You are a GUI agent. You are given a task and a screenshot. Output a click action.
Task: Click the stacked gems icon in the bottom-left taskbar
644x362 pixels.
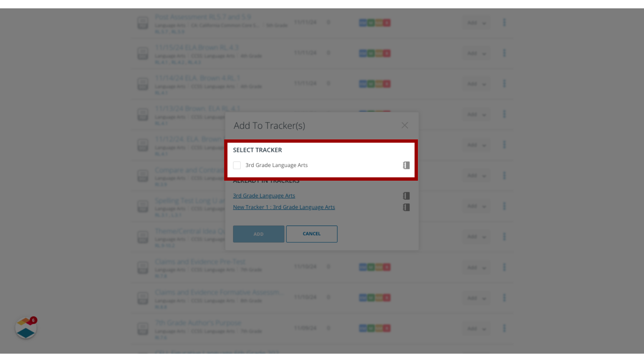point(25,328)
